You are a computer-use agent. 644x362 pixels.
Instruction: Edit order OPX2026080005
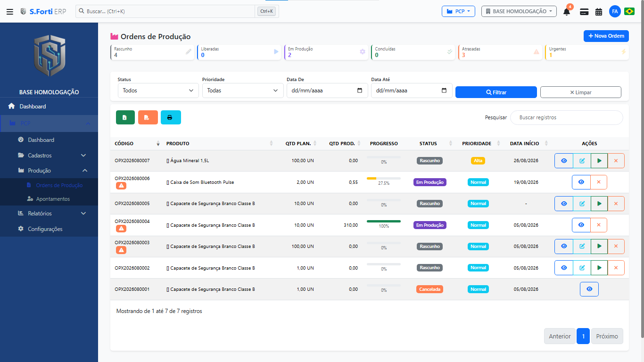(x=582, y=204)
